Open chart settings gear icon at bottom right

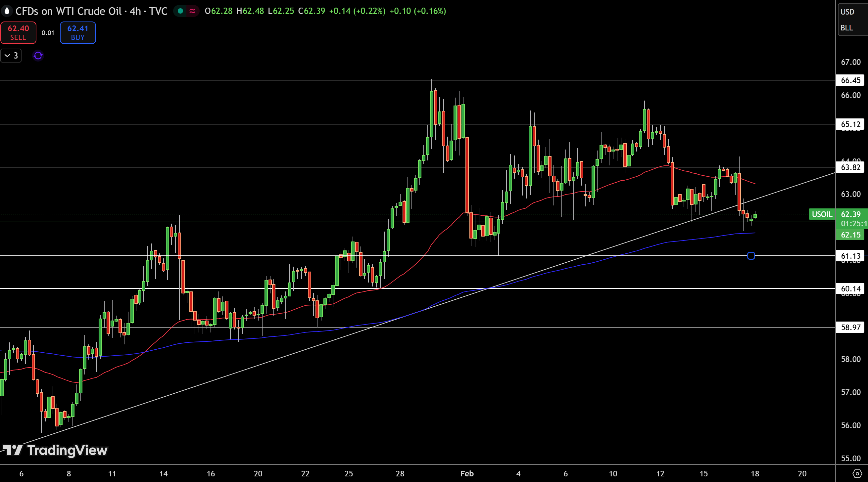857,474
